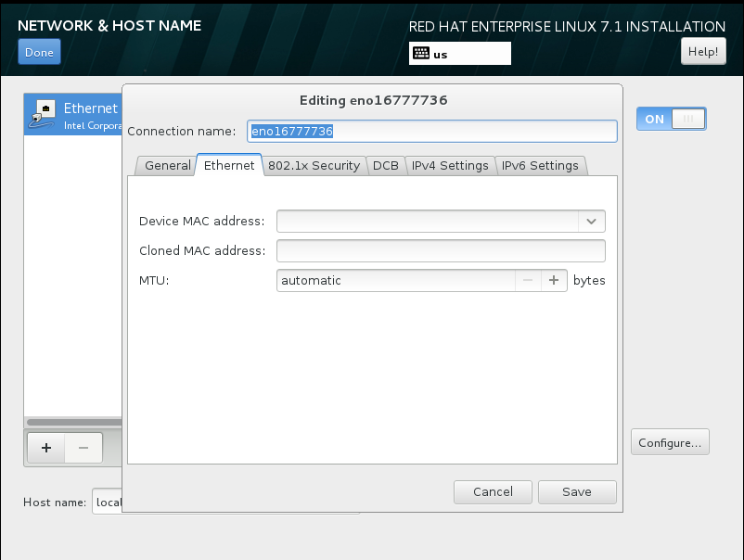Increase MTU with the plus stepper
The width and height of the screenshot is (744, 560).
click(554, 280)
